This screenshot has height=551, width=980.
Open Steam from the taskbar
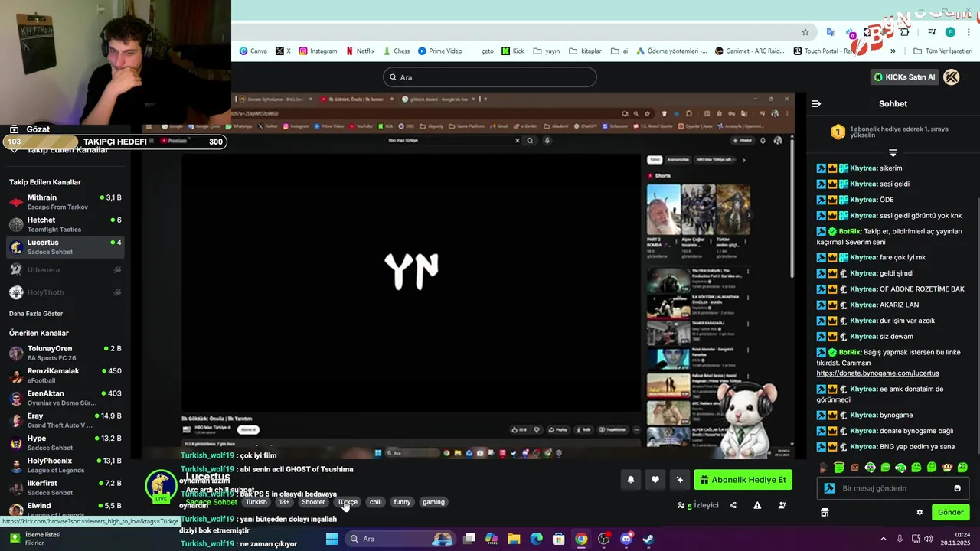(x=648, y=539)
